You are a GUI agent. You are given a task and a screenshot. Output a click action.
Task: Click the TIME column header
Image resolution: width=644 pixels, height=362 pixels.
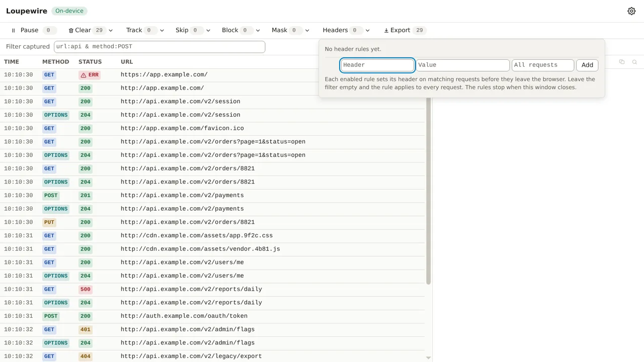(12, 62)
